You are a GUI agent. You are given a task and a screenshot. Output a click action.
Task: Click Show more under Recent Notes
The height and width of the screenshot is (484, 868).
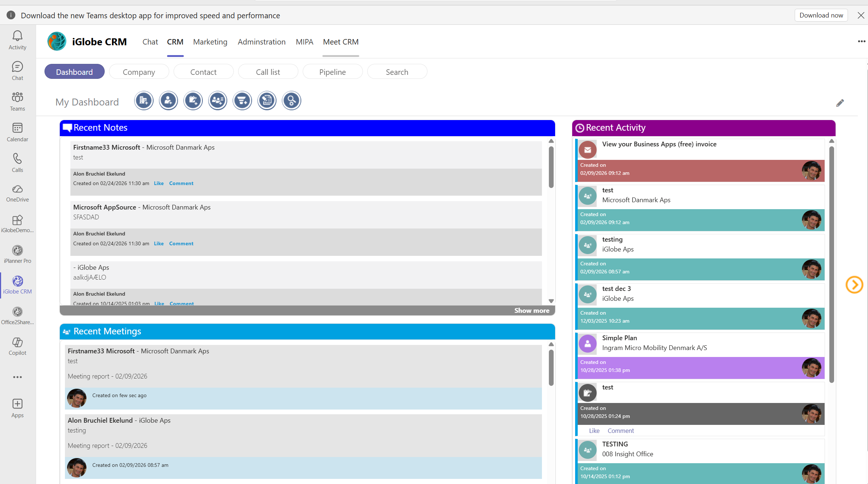[531, 311]
